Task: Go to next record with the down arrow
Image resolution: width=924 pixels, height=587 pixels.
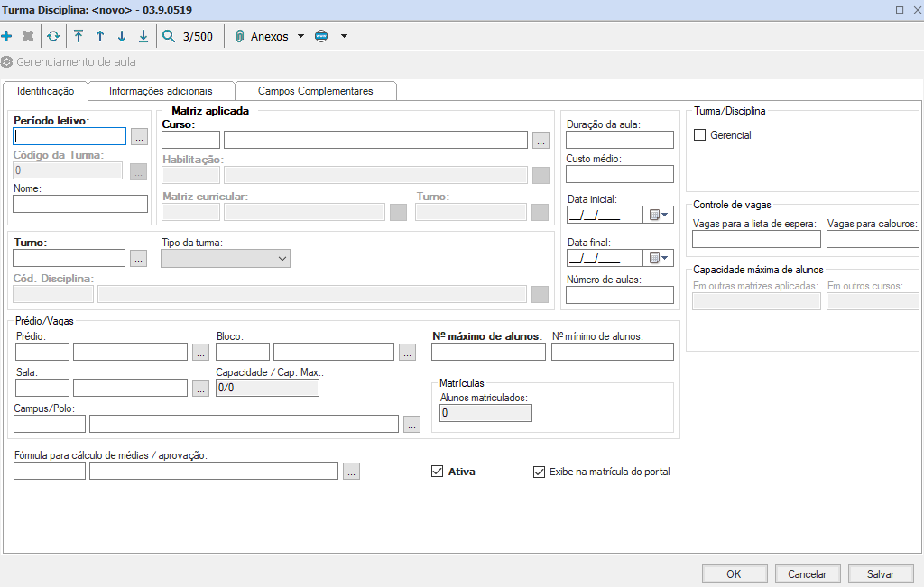Action: click(122, 37)
